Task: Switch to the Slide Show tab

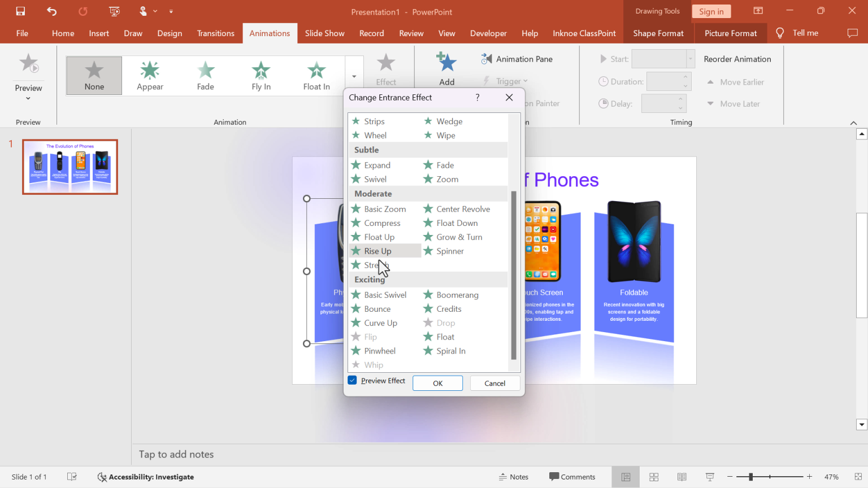Action: coord(324,33)
